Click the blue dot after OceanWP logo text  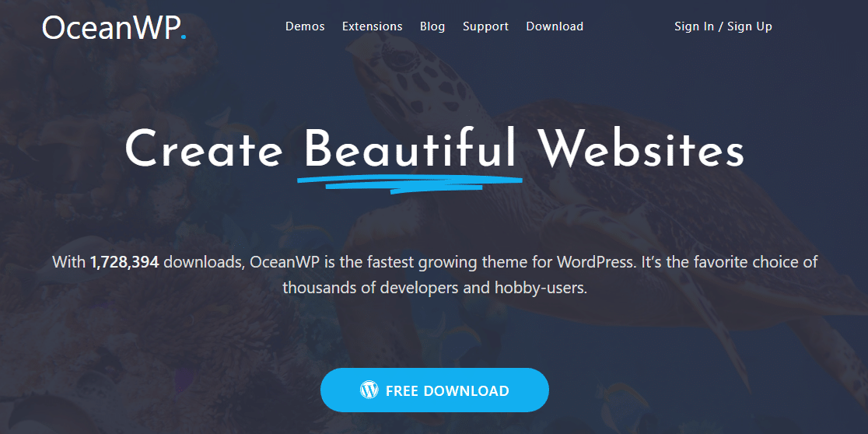click(x=184, y=37)
